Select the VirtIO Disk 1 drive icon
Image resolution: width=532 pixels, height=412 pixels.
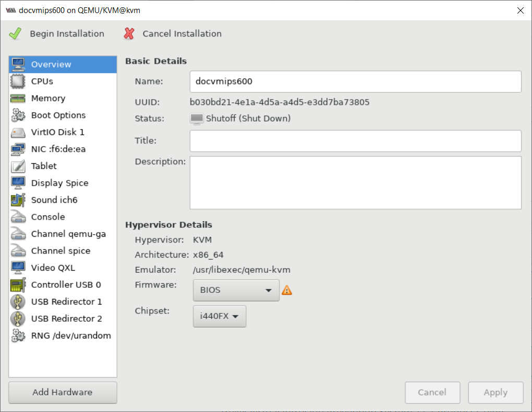[x=18, y=132]
